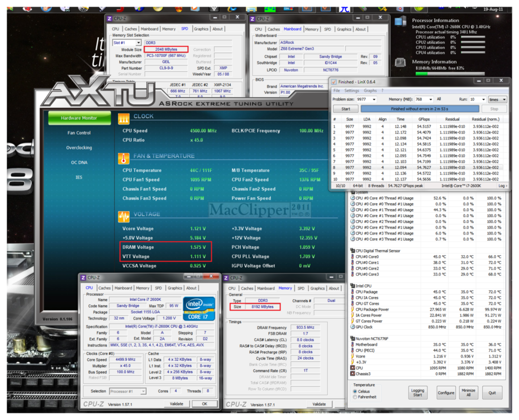
Task: Switch to Fan Control in AXTU sidebar
Action: pos(79,133)
